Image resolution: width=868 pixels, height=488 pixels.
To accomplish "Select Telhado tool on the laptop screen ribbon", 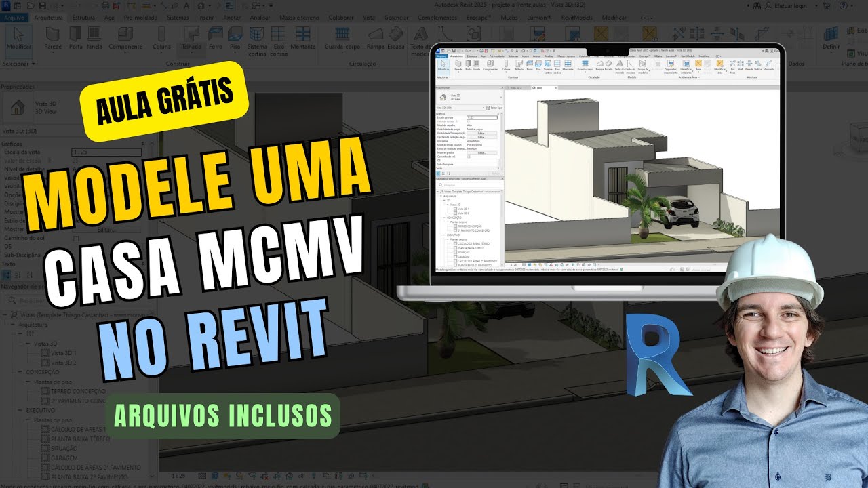I will [x=519, y=65].
